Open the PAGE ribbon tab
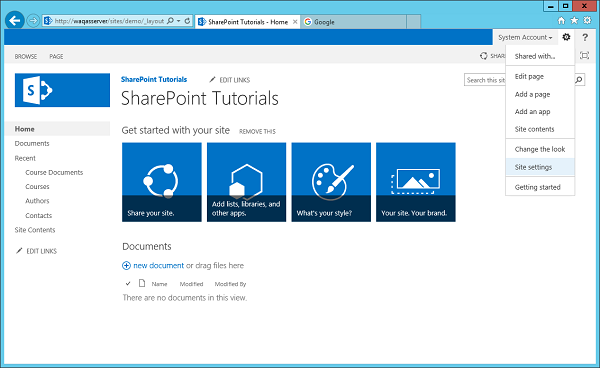 (x=56, y=56)
